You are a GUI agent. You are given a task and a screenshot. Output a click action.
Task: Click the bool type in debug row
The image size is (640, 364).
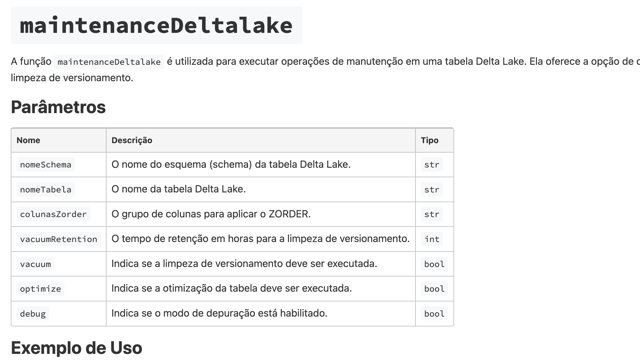click(434, 314)
